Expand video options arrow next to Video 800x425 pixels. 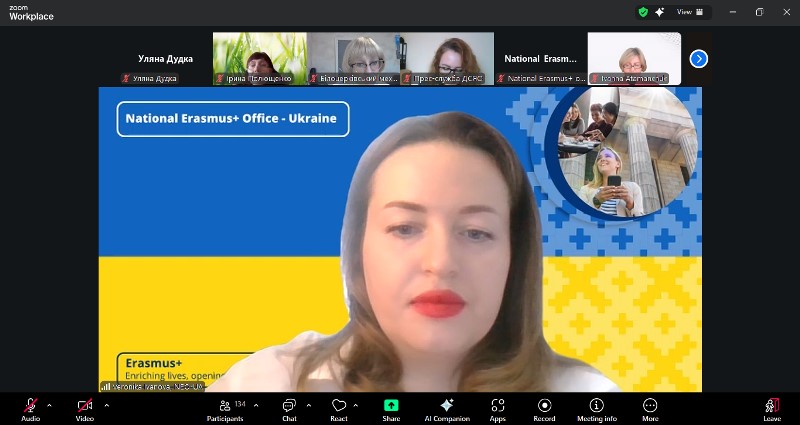click(x=106, y=405)
